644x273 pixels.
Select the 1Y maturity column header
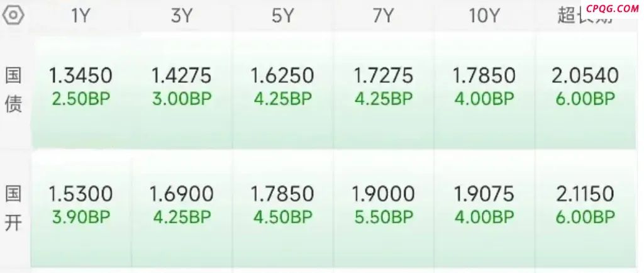80,16
